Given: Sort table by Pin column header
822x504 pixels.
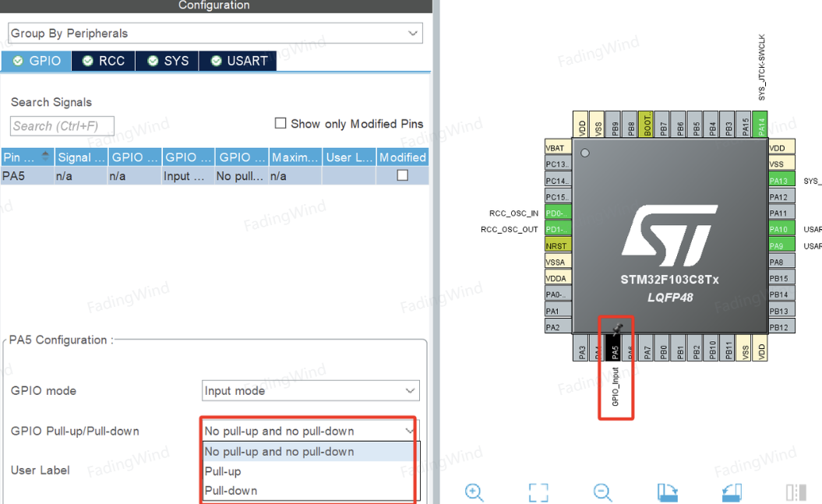Looking at the screenshot, I should tap(27, 157).
